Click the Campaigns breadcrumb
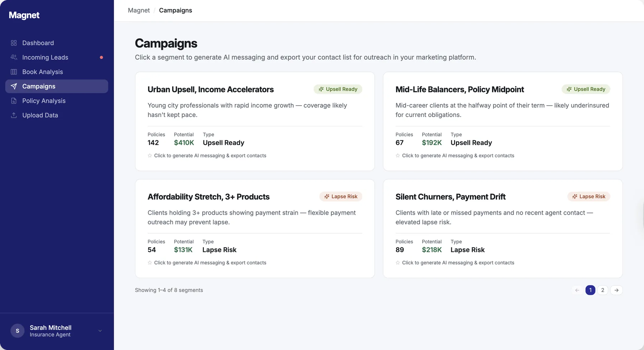Image resolution: width=644 pixels, height=350 pixels. [x=175, y=10]
